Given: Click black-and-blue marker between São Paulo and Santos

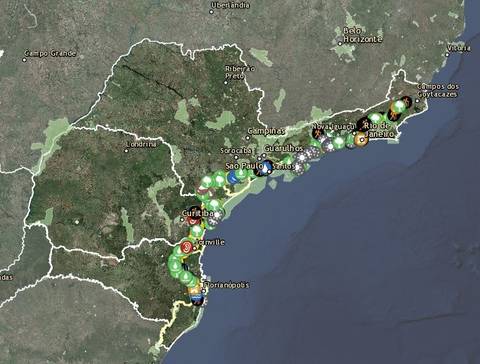Looking at the screenshot, I should pyautogui.click(x=266, y=167).
